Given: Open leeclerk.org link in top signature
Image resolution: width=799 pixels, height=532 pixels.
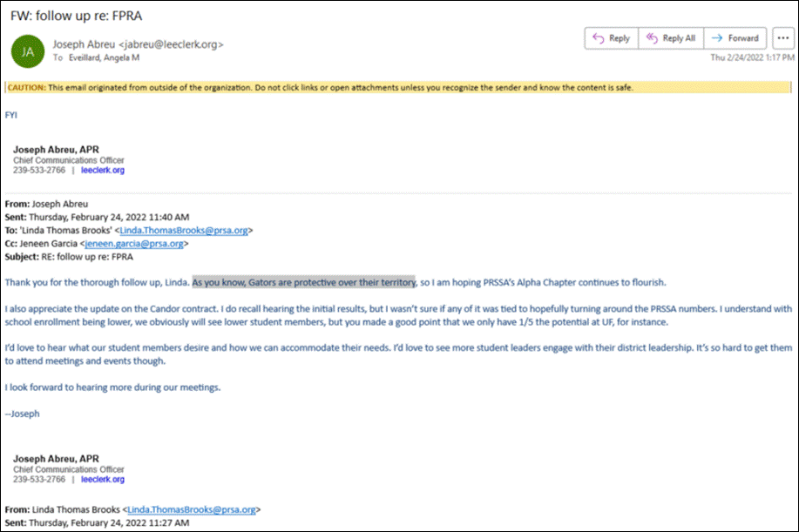Looking at the screenshot, I should coord(103,171).
